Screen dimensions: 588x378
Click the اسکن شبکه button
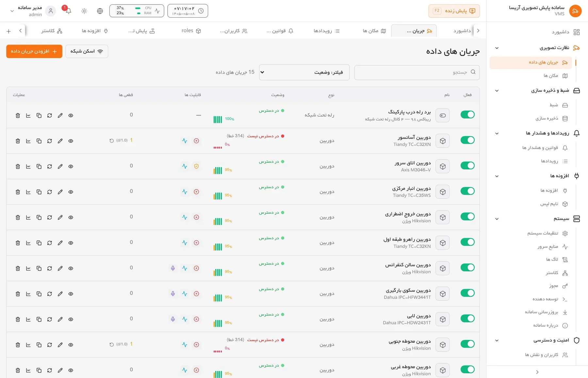tap(87, 51)
